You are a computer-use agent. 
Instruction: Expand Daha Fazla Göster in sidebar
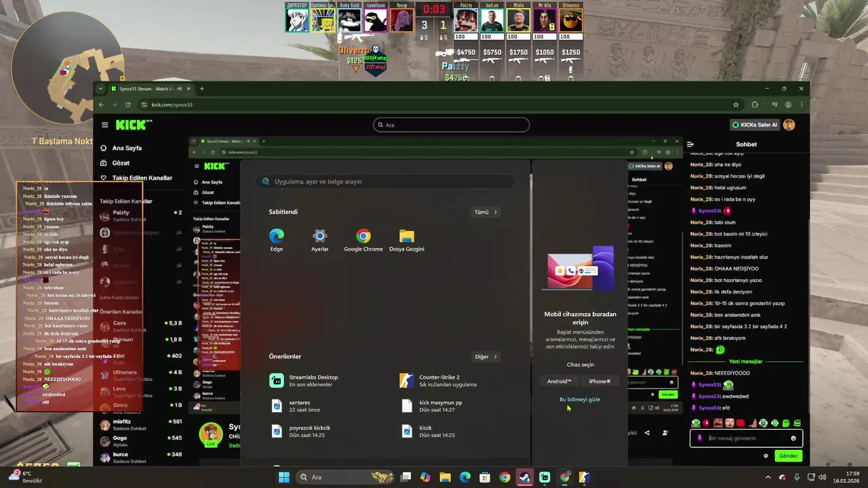coord(119,298)
